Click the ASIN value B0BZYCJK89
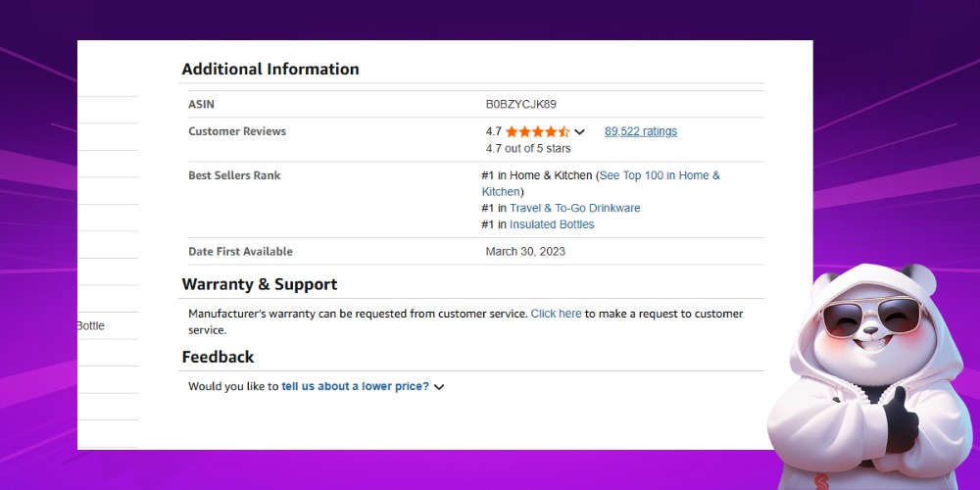980x490 pixels. 520,104
